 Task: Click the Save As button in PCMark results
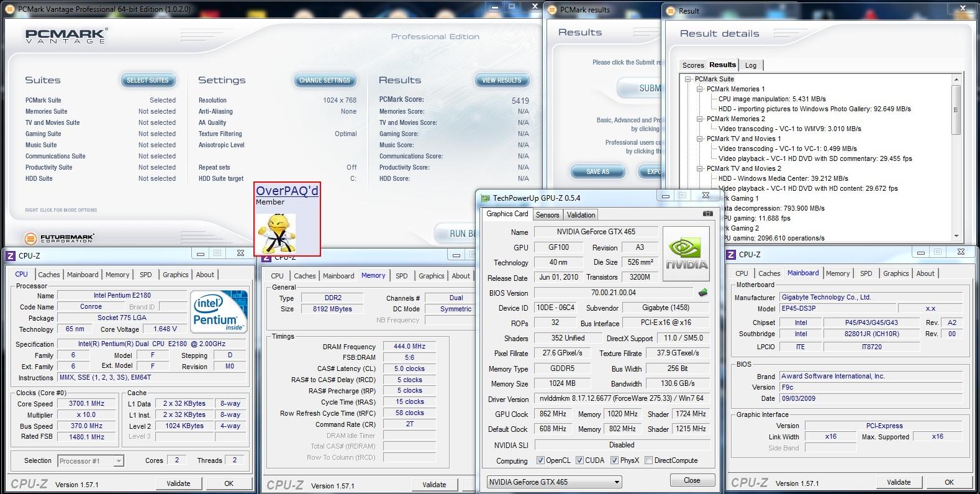point(597,172)
